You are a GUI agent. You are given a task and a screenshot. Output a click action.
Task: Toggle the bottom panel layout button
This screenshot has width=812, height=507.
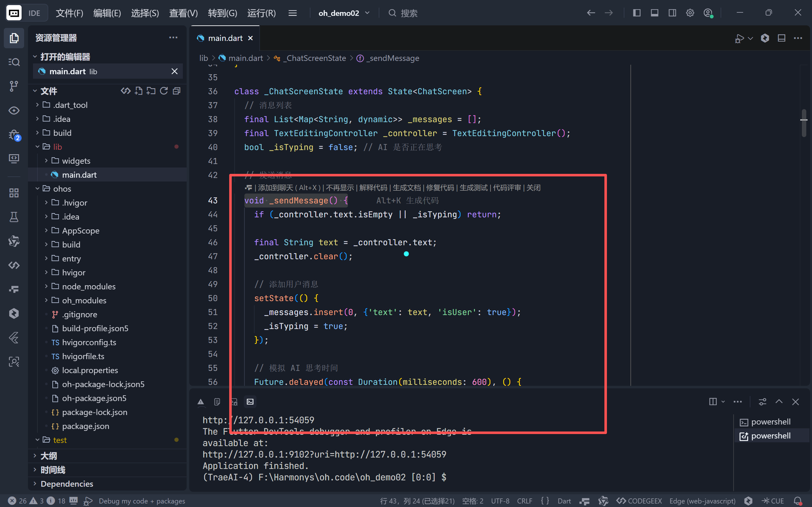[x=654, y=13]
